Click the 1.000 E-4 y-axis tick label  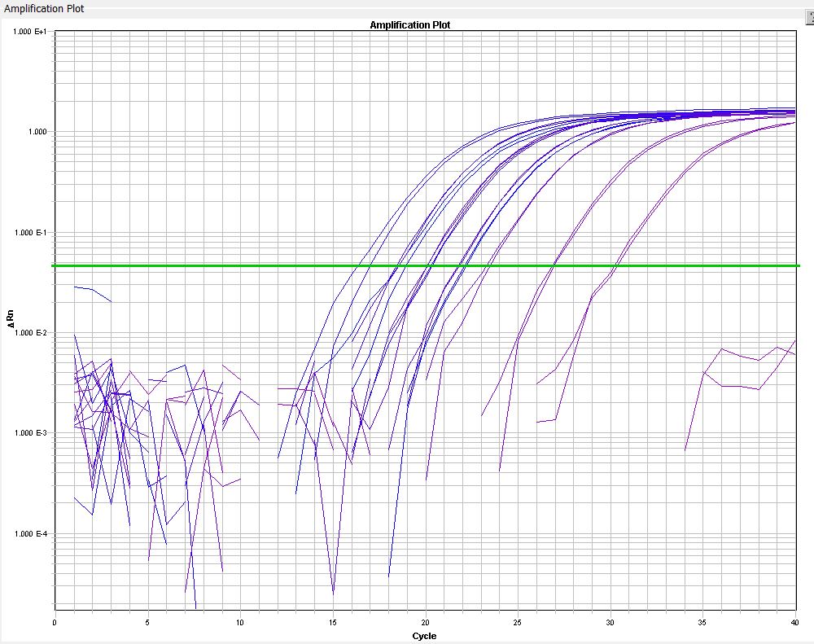click(x=32, y=534)
